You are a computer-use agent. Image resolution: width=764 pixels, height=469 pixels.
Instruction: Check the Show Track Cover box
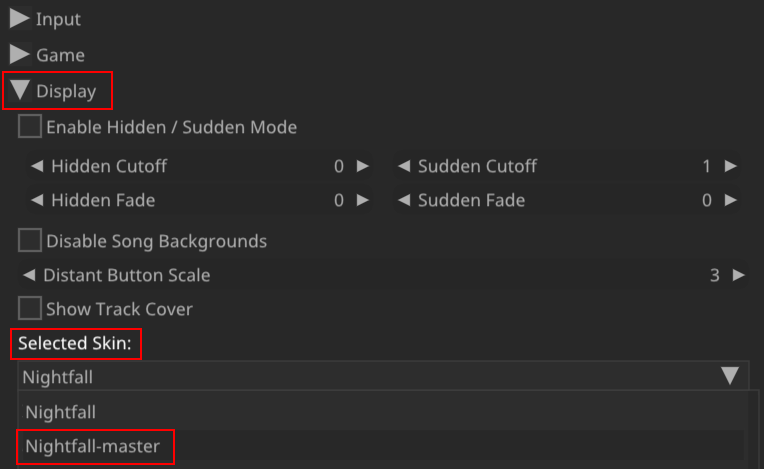click(30, 309)
